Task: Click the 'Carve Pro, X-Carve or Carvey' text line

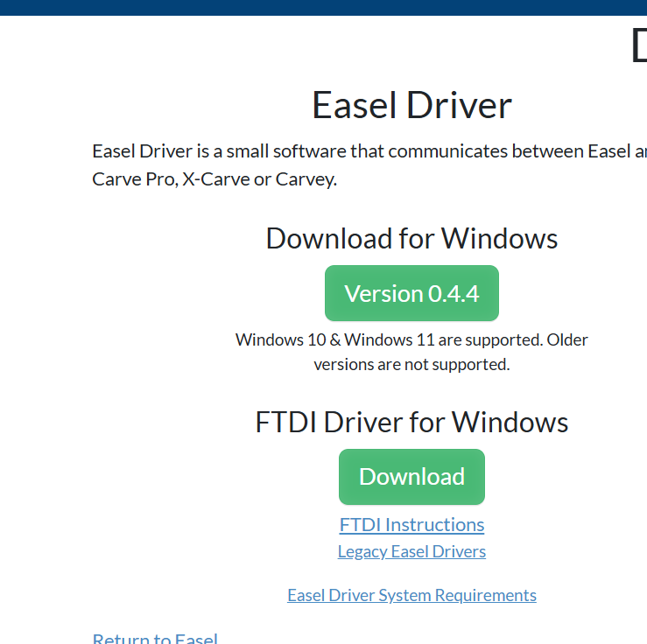Action: pyautogui.click(x=214, y=179)
